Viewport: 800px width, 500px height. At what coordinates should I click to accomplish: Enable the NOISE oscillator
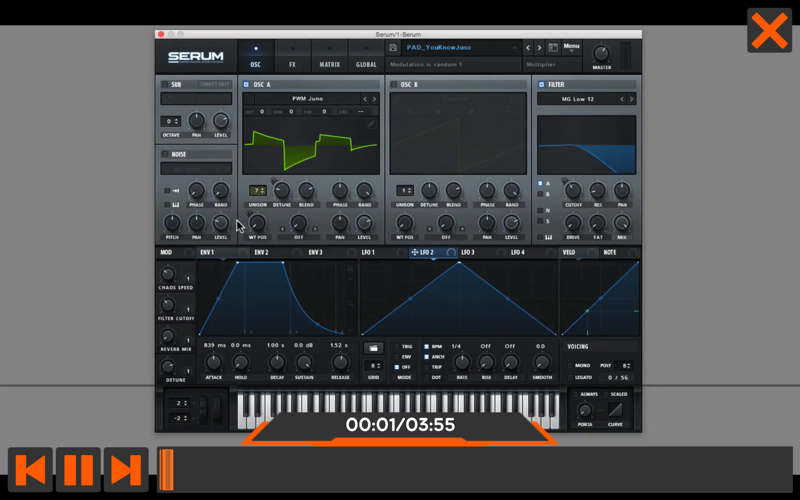165,154
